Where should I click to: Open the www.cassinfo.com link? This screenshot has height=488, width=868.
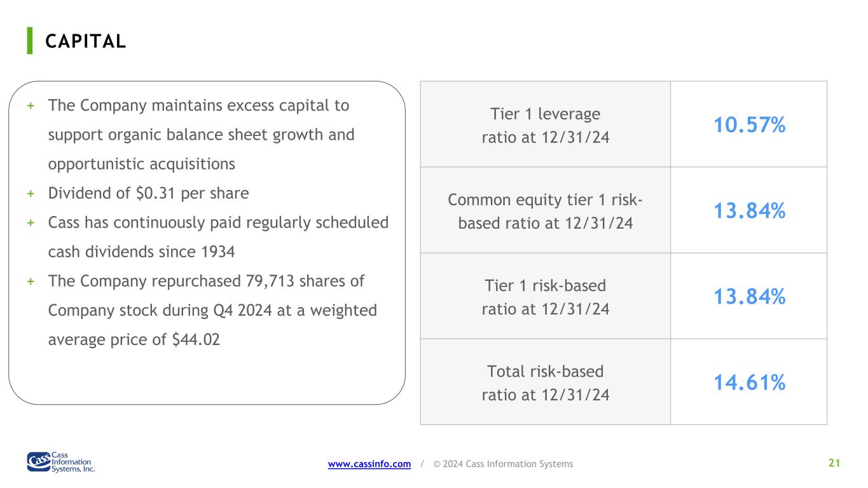tap(369, 464)
